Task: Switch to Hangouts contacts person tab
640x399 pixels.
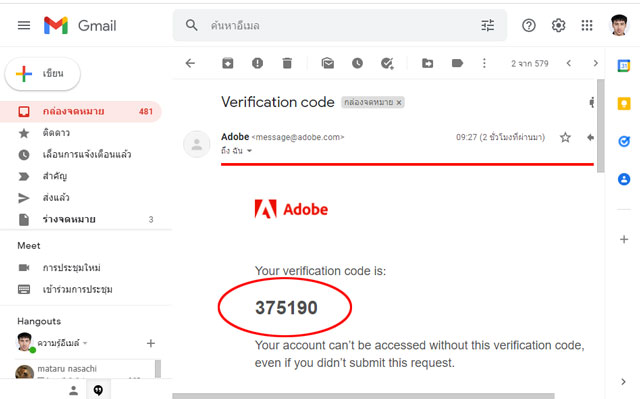Action: click(73, 390)
